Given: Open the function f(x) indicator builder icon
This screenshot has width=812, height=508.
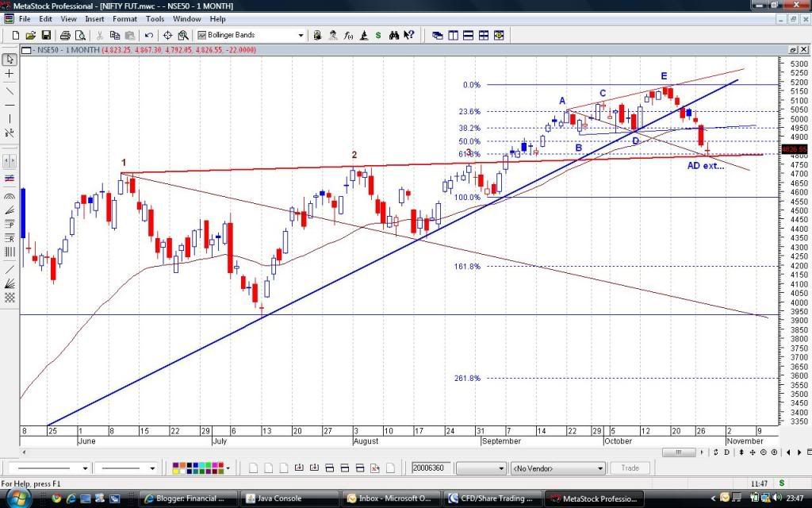Looking at the screenshot, I should click(x=348, y=35).
